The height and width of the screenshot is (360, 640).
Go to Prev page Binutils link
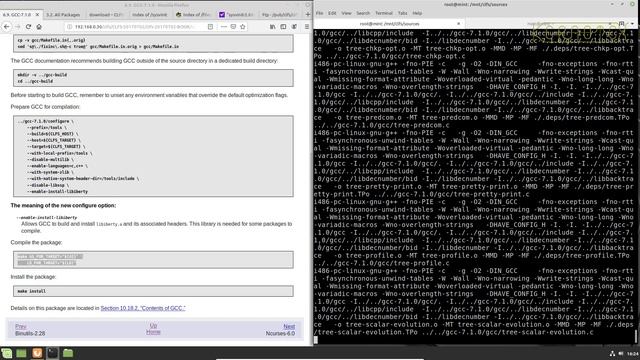point(20,327)
